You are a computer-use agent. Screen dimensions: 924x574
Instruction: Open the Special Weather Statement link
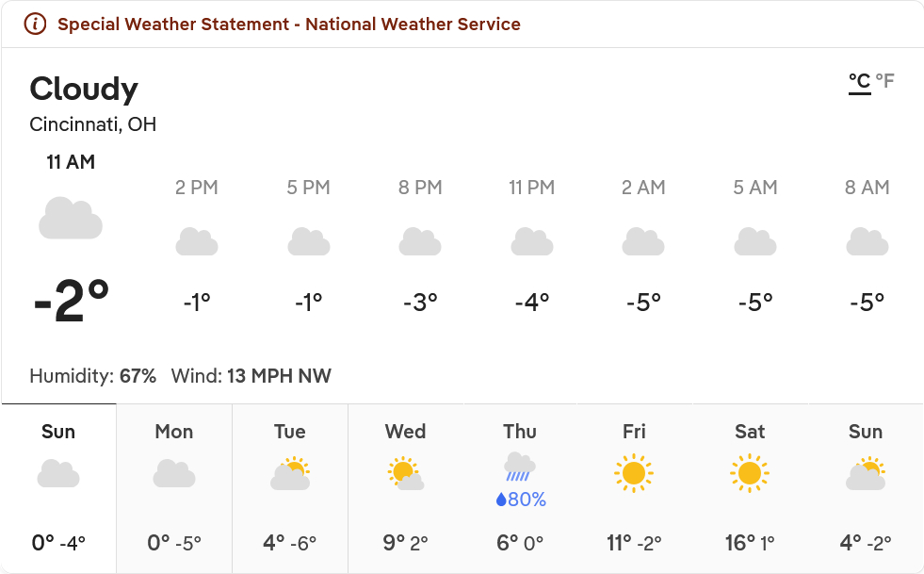(288, 25)
